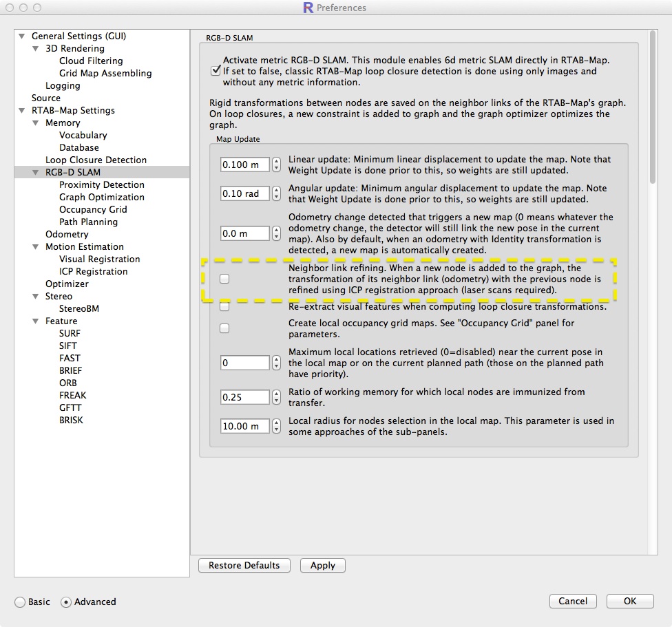The height and width of the screenshot is (627, 672).
Task: Cancel the Preferences dialog
Action: (x=573, y=602)
